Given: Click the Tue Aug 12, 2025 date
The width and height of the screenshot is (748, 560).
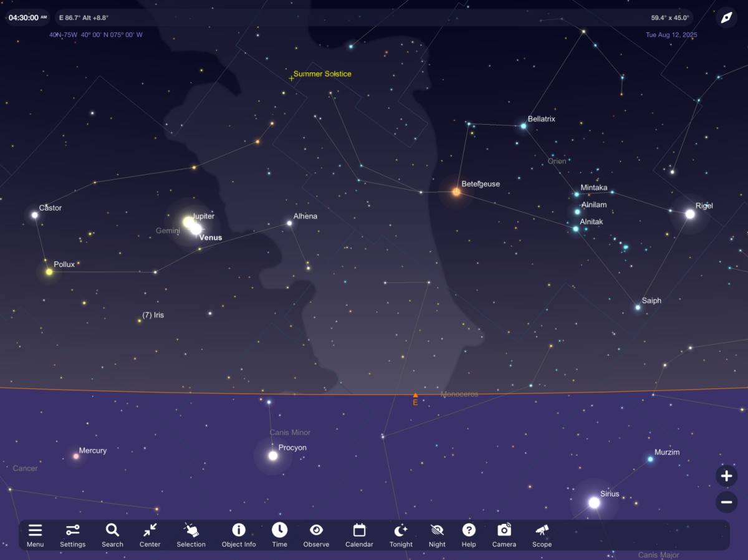Looking at the screenshot, I should (671, 35).
